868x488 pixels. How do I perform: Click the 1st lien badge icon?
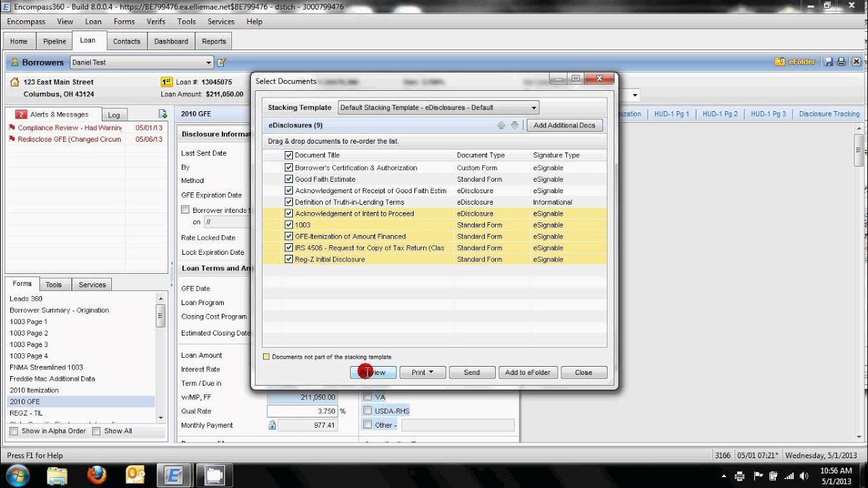[x=167, y=82]
